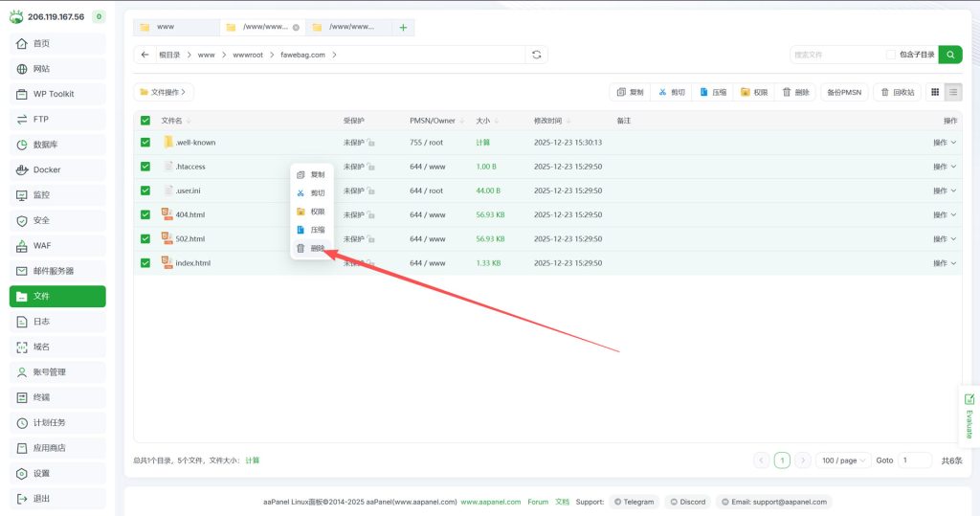980x516 pixels.
Task: Click the refresh directory icon
Action: tap(537, 55)
